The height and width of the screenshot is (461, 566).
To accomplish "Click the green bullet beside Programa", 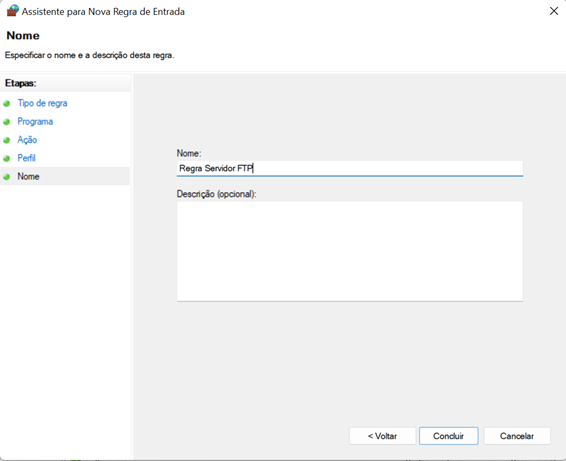I will click(6, 122).
